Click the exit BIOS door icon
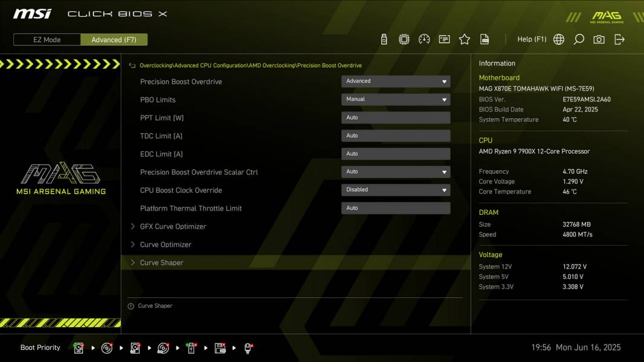The image size is (644, 362). [619, 39]
